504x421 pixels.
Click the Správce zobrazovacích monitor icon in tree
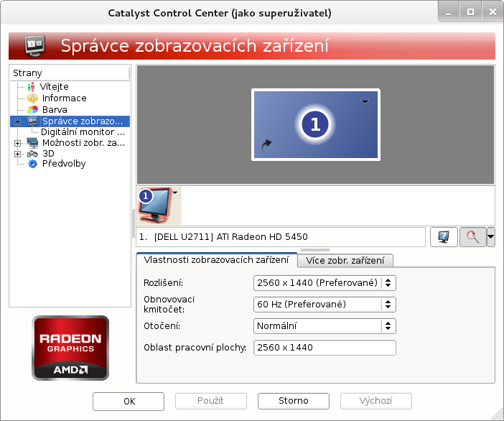(x=32, y=121)
